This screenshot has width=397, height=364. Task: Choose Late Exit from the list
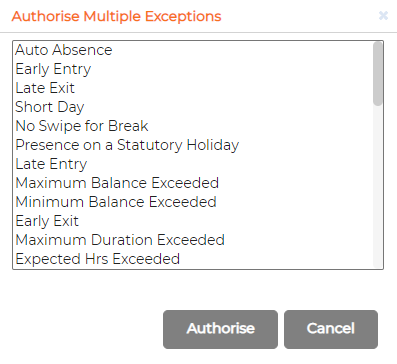click(x=193, y=88)
